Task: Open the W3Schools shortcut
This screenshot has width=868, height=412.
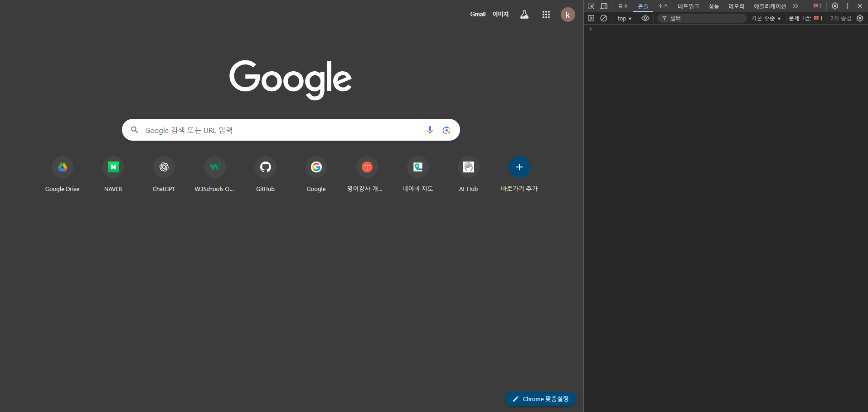Action: click(x=215, y=175)
